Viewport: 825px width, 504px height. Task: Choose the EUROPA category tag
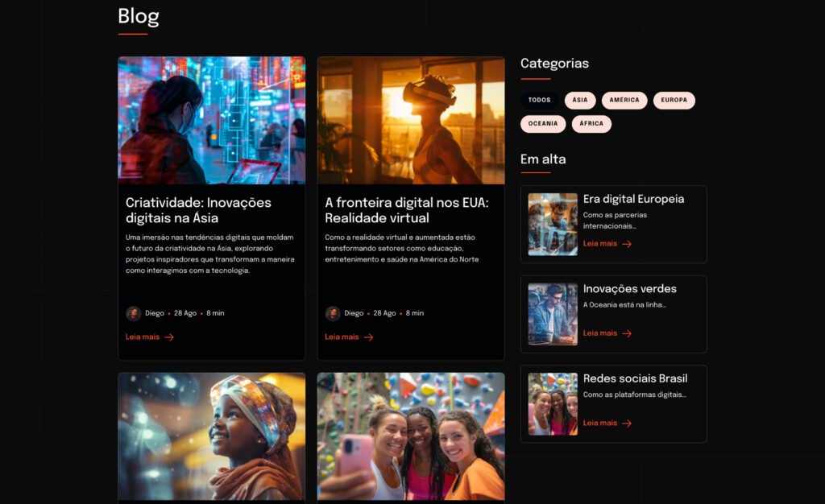coord(674,100)
